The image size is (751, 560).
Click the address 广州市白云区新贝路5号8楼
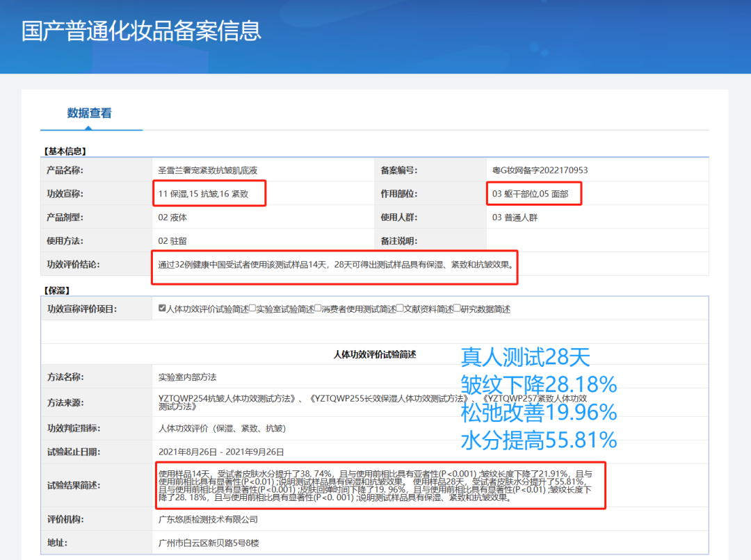pyautogui.click(x=209, y=543)
